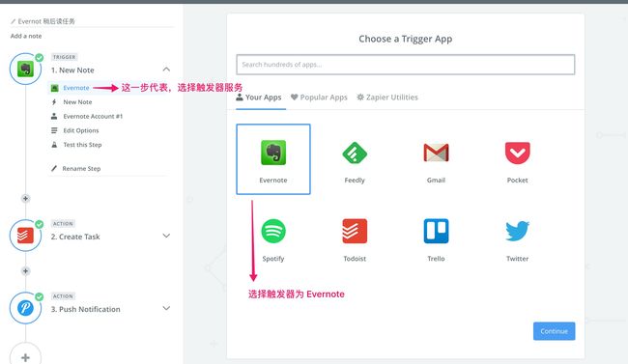Click the ACTION badge above Push Notification
Viewport: 628px width, 364px height.
(x=63, y=295)
